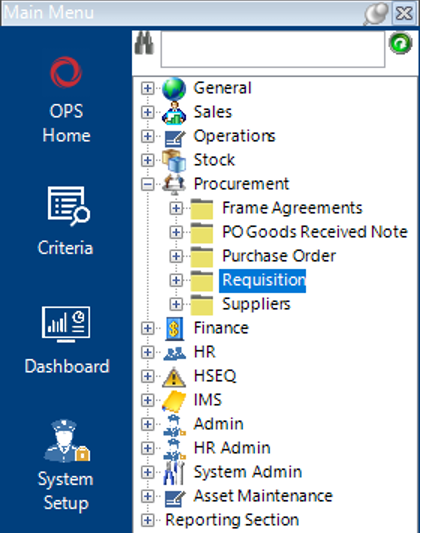Viewport: 421px width, 535px height.
Task: Expand the Purchase Order folder
Action: 176,256
